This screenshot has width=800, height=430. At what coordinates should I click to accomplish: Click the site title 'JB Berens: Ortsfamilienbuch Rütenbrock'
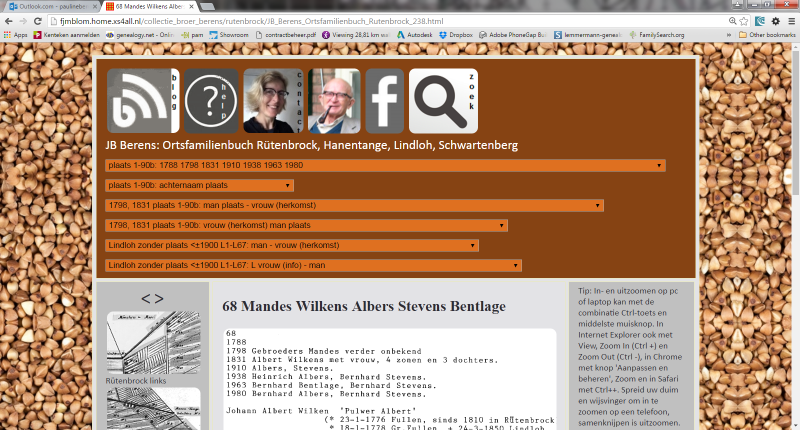312,145
